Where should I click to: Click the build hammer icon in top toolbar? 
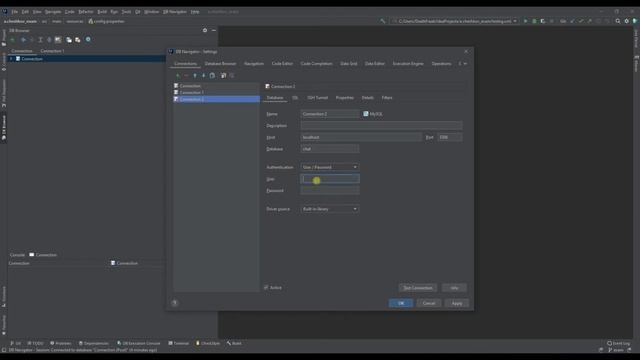[x=382, y=21]
